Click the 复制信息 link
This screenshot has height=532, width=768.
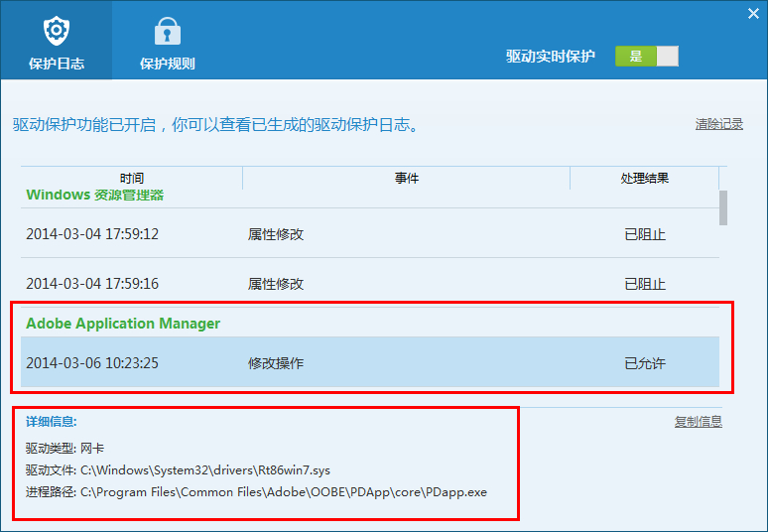click(x=698, y=421)
